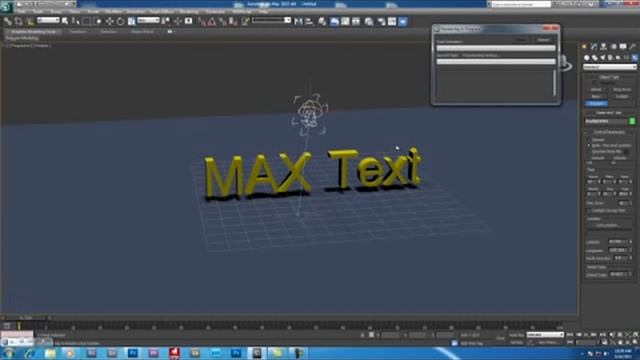Viewport: 640px width, 360px height.
Task: Choose the Bind to Space Warp tool
Action: point(29,21)
